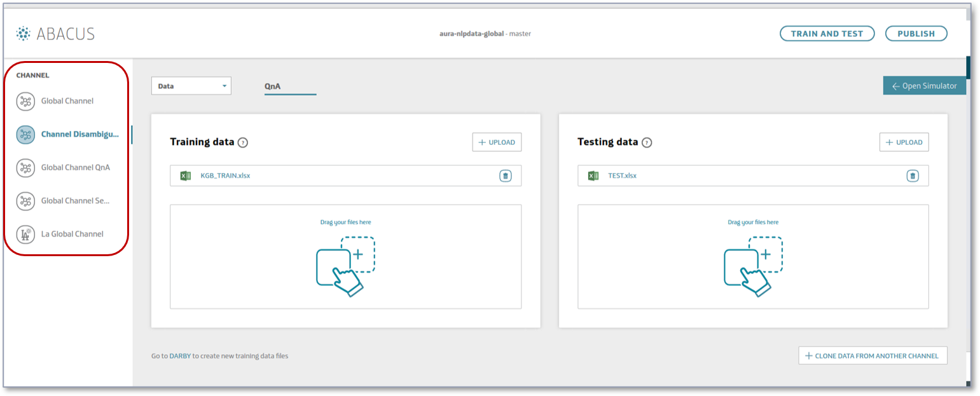Click 'Drag your files here' in Testing data
980x396 pixels.
(753, 222)
